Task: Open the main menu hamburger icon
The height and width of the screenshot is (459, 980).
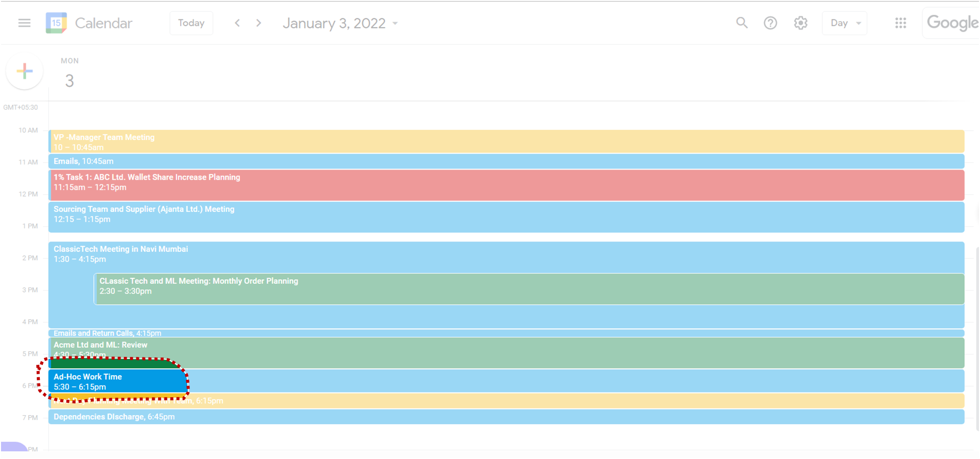Action: (x=24, y=23)
